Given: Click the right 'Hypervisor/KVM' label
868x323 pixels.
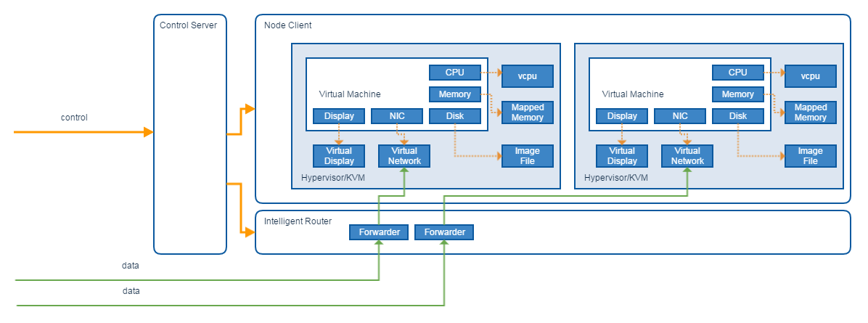Looking at the screenshot, I should click(x=615, y=179).
